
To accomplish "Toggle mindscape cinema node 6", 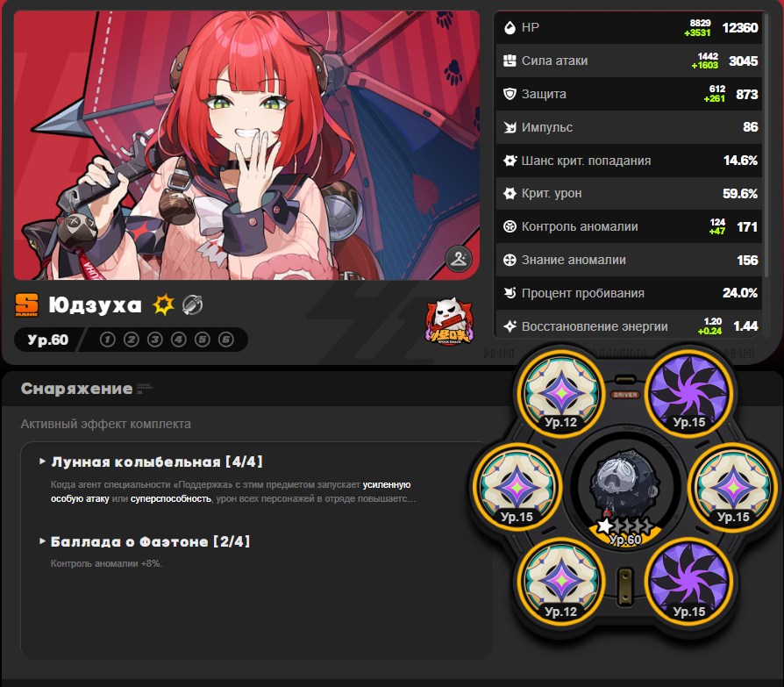I will (x=226, y=340).
